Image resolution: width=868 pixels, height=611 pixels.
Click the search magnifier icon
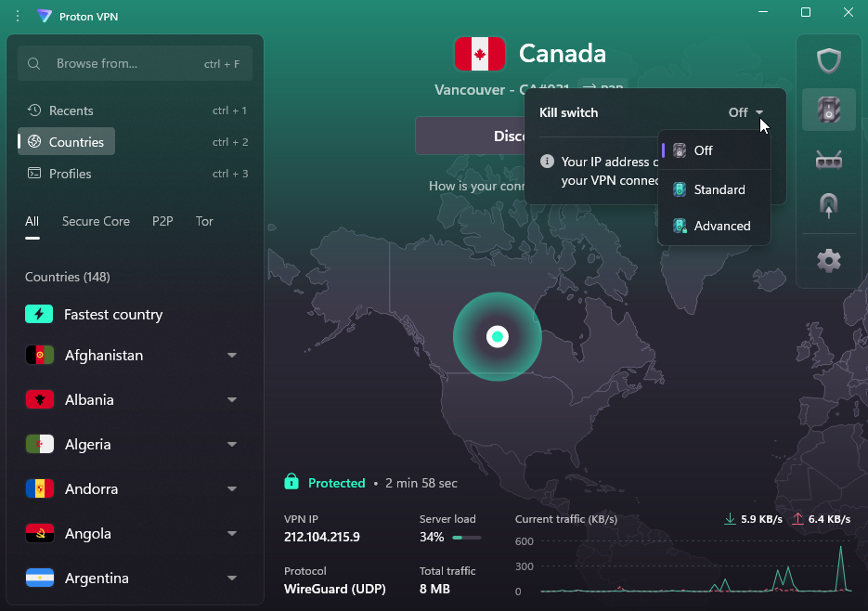(x=33, y=64)
